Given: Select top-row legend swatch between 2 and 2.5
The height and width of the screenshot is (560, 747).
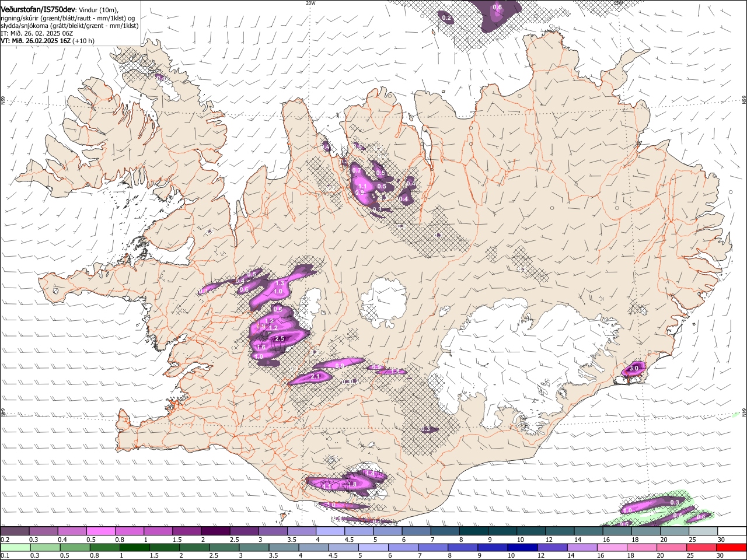Looking at the screenshot, I should coord(215,531).
